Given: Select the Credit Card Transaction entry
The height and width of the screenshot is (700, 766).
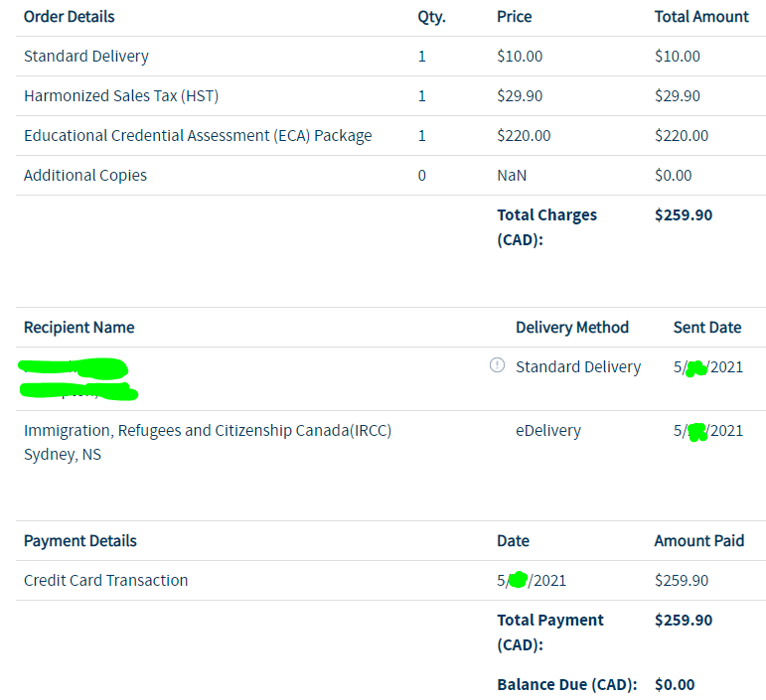Looking at the screenshot, I should pos(105,581).
